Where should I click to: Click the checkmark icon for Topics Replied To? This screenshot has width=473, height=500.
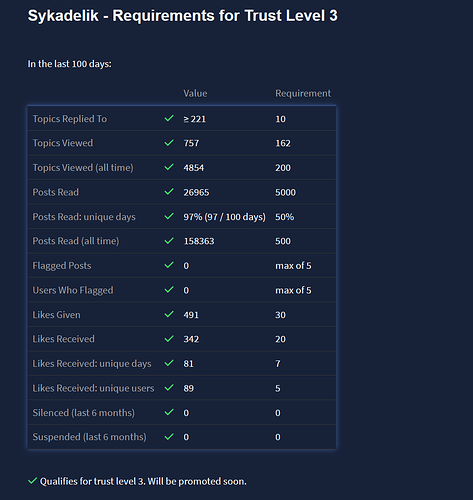tap(169, 118)
